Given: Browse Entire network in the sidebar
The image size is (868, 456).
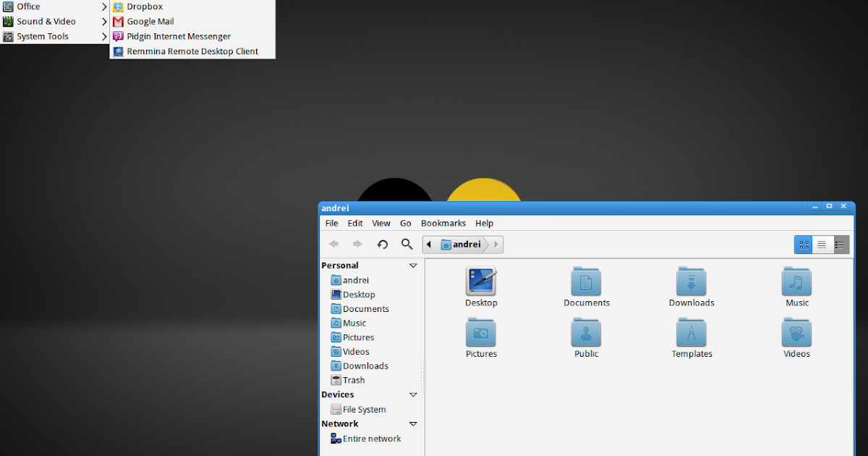Looking at the screenshot, I should coord(370,439).
